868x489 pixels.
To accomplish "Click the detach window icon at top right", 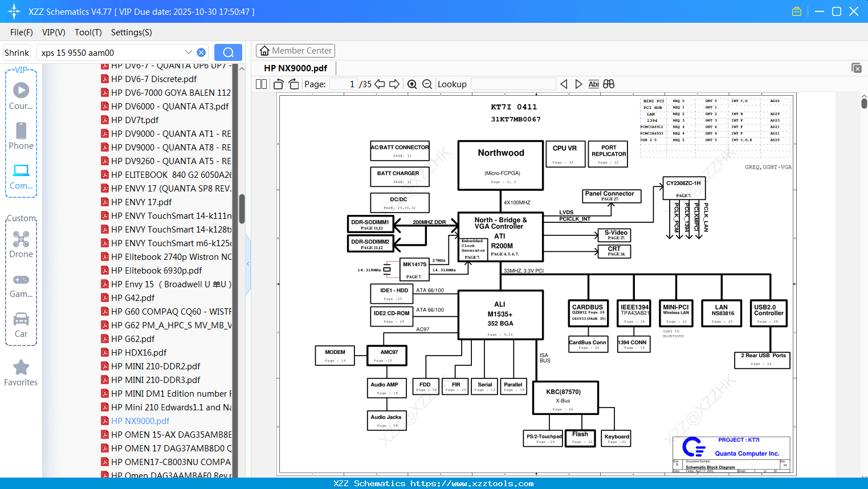I will [857, 68].
